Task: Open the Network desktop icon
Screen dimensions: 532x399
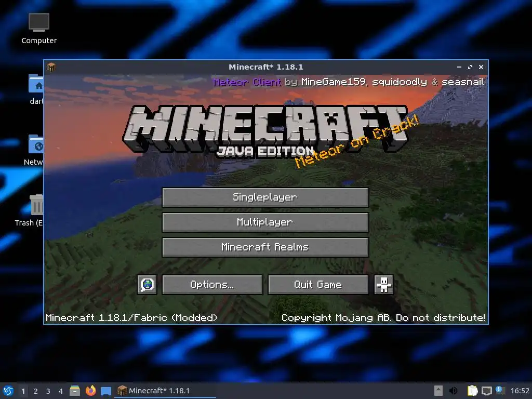Action: point(34,150)
